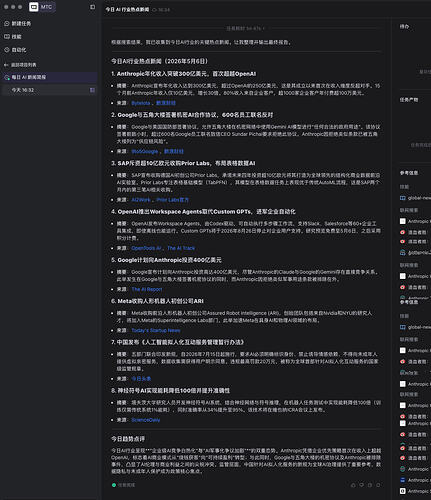431x500 pixels.
Task: Click the MTC app logo
Action: click(34, 7)
